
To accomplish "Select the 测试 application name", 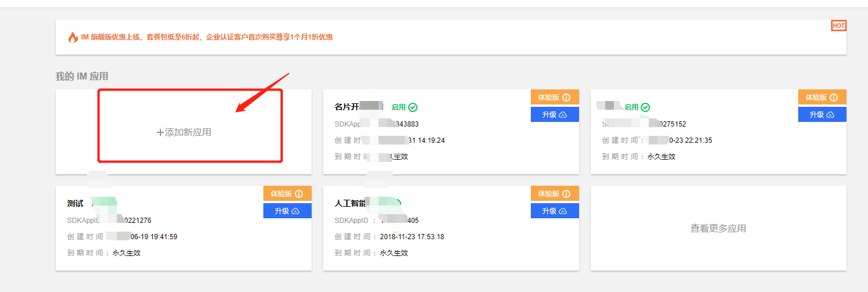I will [76, 204].
